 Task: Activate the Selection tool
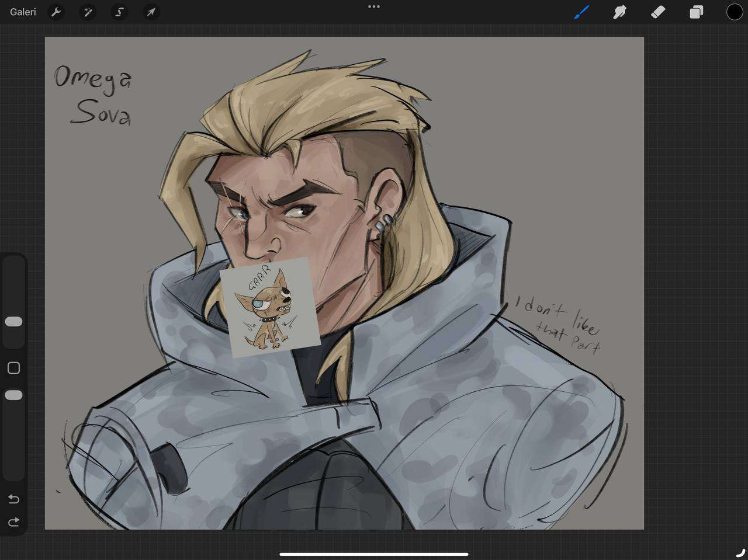click(x=119, y=12)
